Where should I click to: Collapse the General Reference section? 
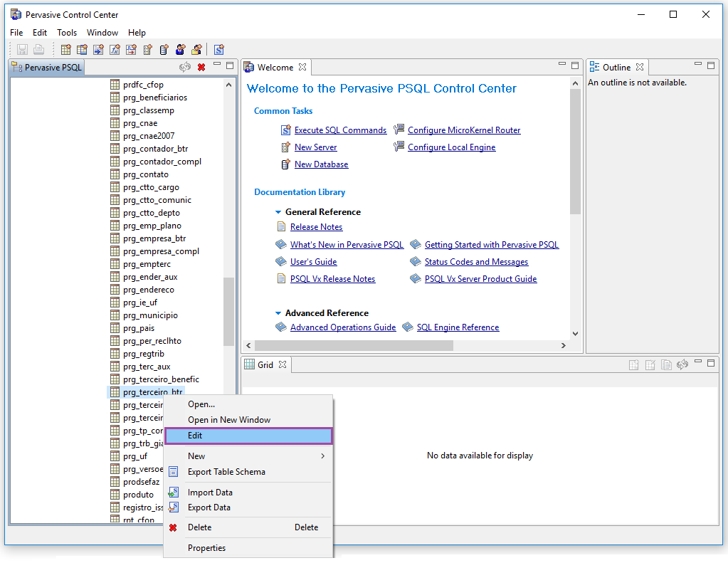tap(279, 212)
